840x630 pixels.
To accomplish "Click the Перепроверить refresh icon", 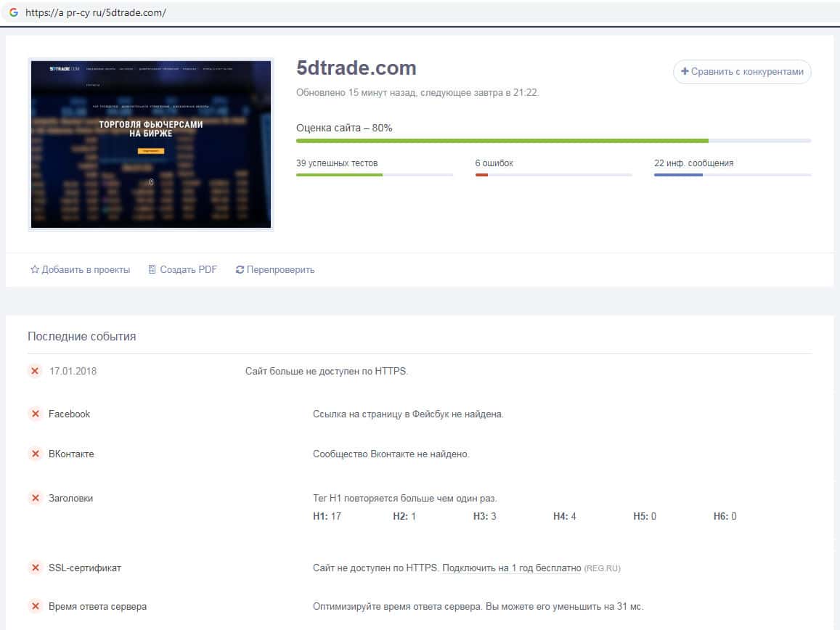I will [240, 270].
